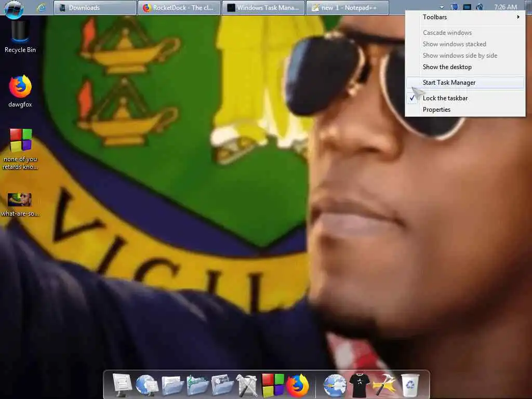Open the computer monitor icon in the dock

122,385
